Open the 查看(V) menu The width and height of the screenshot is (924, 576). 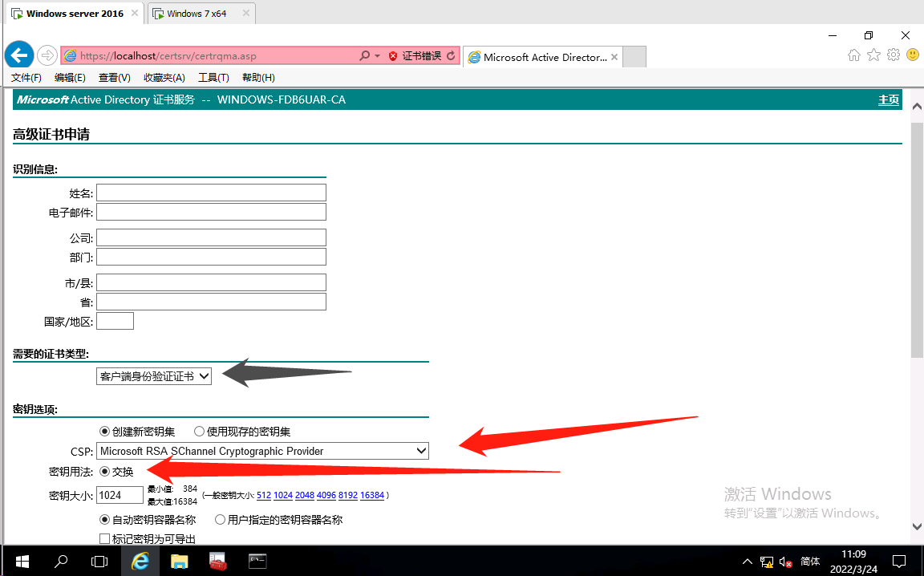[x=115, y=77]
